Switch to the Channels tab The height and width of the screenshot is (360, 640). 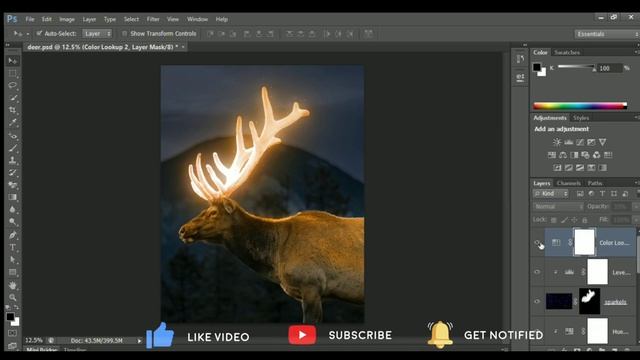[568, 183]
